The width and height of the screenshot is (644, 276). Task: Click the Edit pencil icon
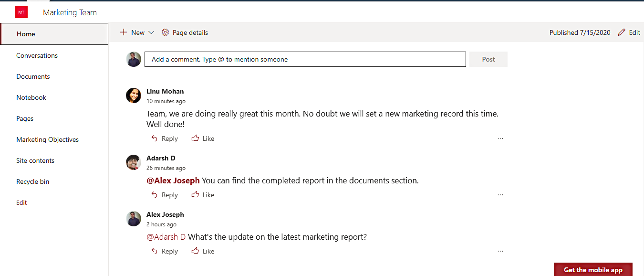(621, 32)
